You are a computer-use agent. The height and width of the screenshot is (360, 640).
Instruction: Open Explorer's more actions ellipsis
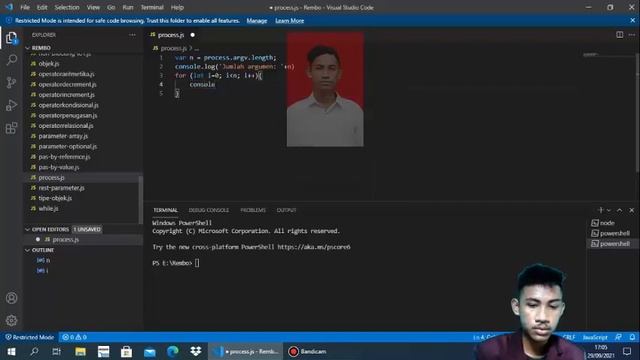[x=132, y=35]
